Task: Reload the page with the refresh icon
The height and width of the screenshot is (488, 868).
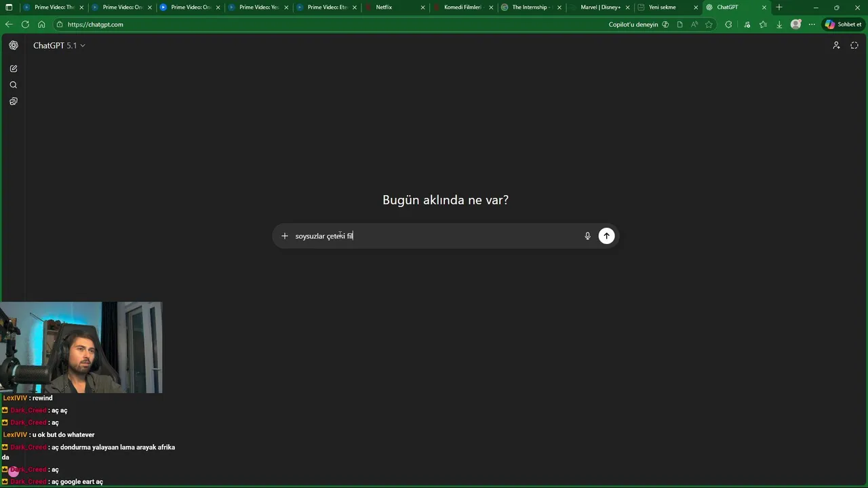Action: point(25,24)
